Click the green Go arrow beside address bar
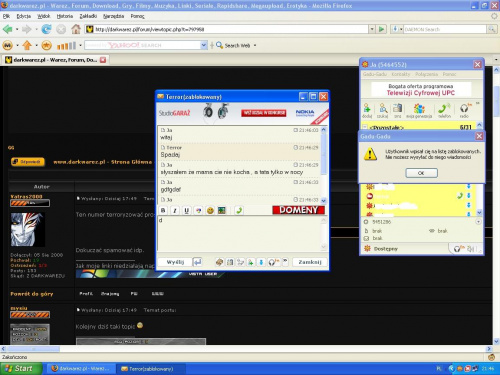 [x=381, y=29]
